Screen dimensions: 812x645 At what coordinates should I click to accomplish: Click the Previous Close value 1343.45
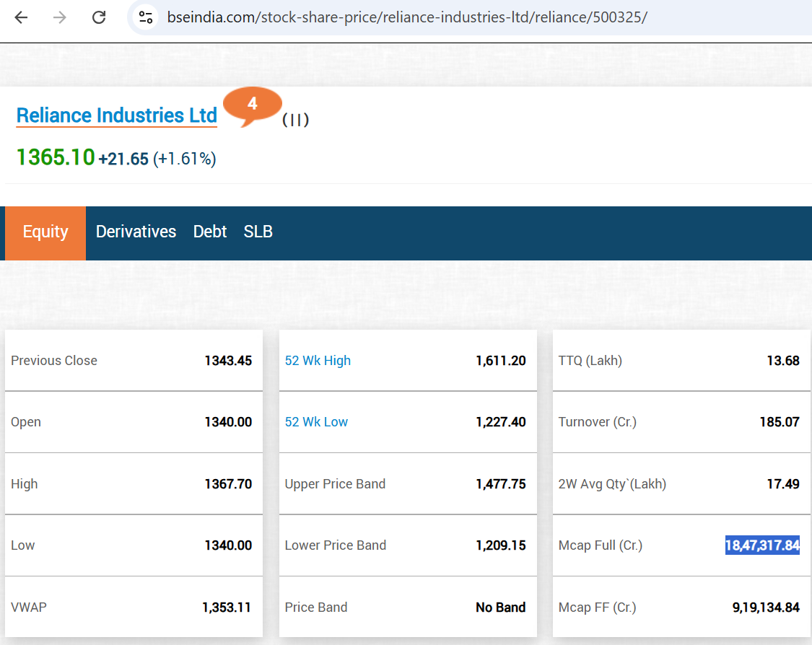point(228,361)
